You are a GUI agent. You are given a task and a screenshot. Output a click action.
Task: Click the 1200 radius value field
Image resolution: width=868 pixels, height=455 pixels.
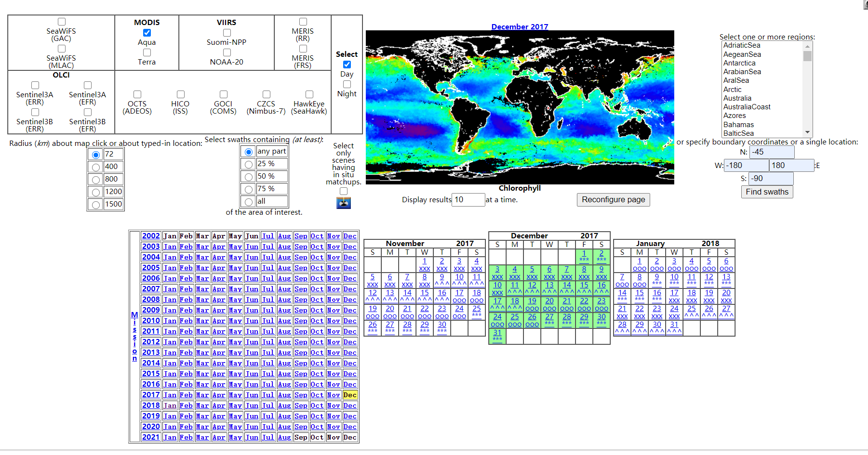[x=114, y=192]
